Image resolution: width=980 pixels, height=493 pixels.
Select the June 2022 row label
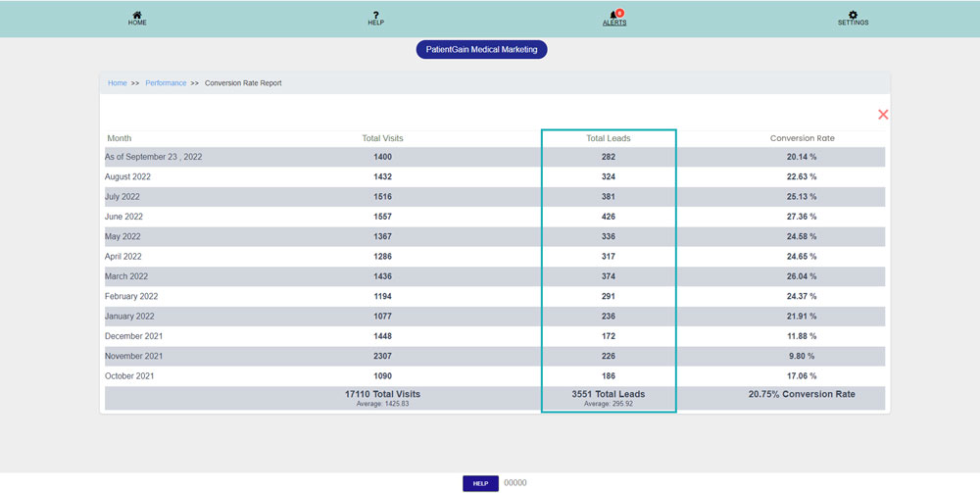[x=123, y=217]
